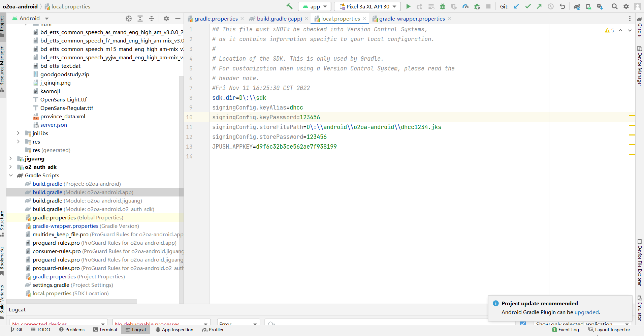
Task: Switch to gradle-wrapper.properties tab
Action: click(412, 19)
